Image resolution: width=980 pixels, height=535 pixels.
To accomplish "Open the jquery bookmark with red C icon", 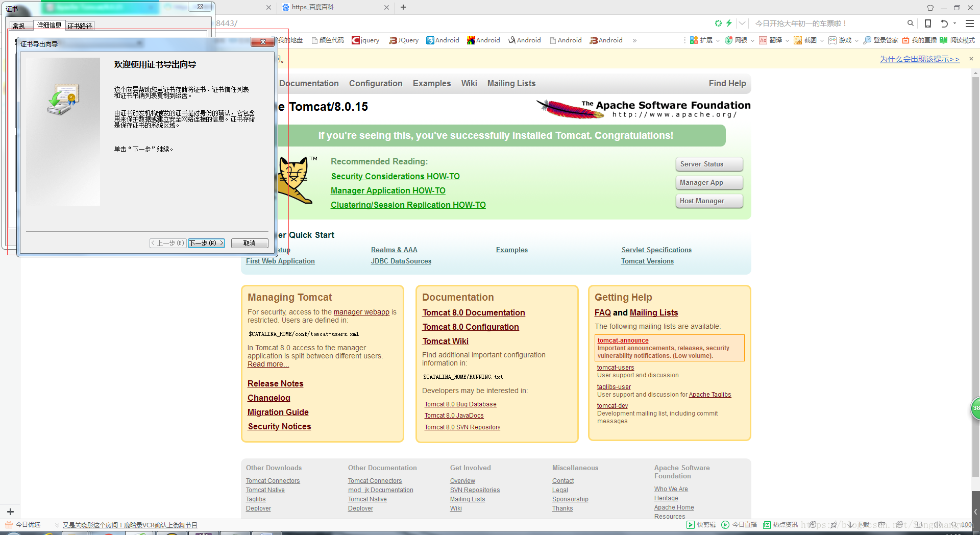I will click(x=365, y=40).
